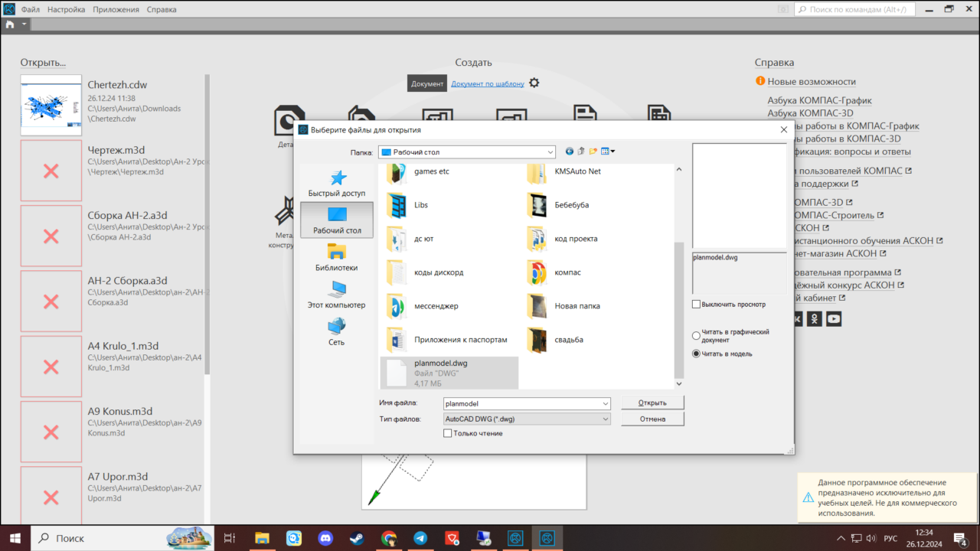Screen dimensions: 980x551
Task: Click the Отмена button in dialog
Action: 652,419
